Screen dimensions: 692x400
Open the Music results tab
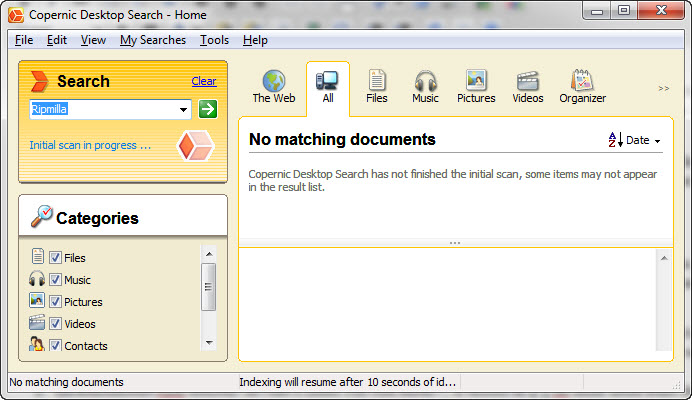click(x=425, y=87)
